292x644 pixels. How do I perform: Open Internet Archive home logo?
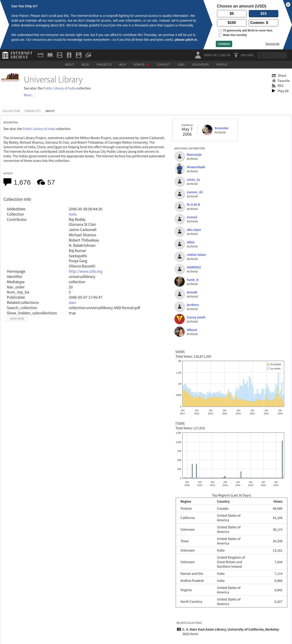17,55
